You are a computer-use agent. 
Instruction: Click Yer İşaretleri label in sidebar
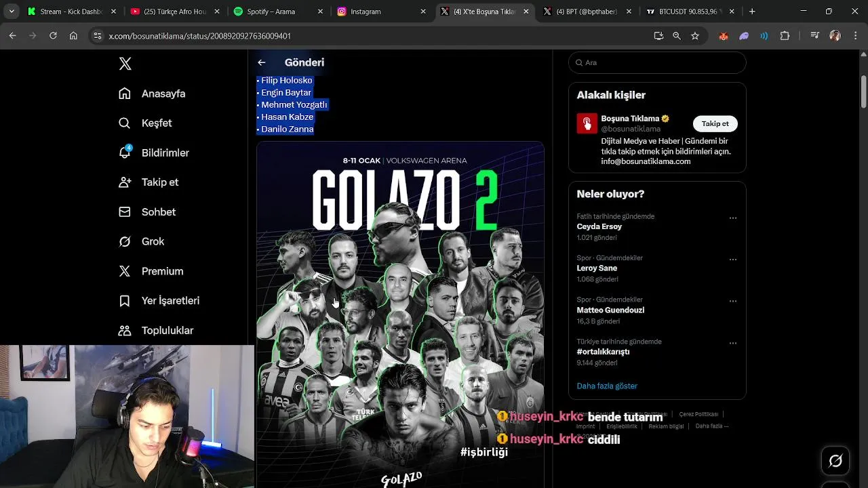170,300
